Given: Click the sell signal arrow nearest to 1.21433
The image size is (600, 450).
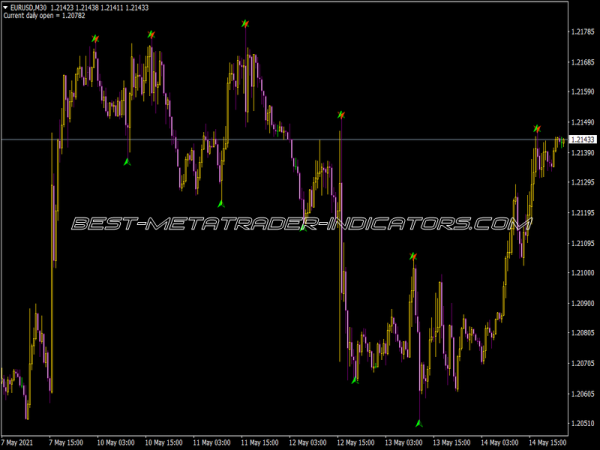Looking at the screenshot, I should (x=537, y=129).
